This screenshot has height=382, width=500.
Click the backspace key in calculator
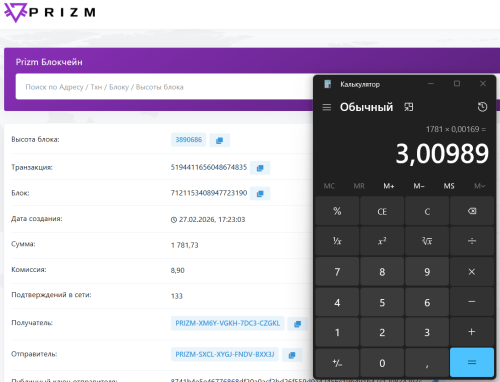(x=472, y=211)
